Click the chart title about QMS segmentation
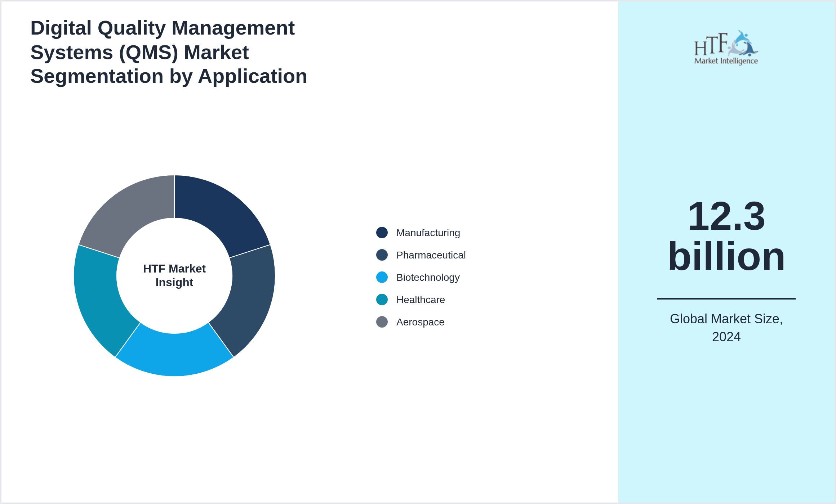Screen dimensions: 836x504 [169, 52]
